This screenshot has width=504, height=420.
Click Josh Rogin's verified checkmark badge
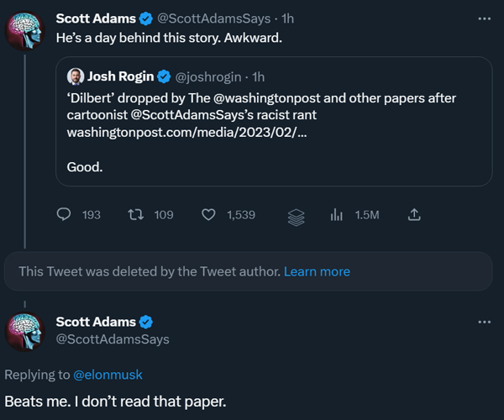(x=163, y=76)
